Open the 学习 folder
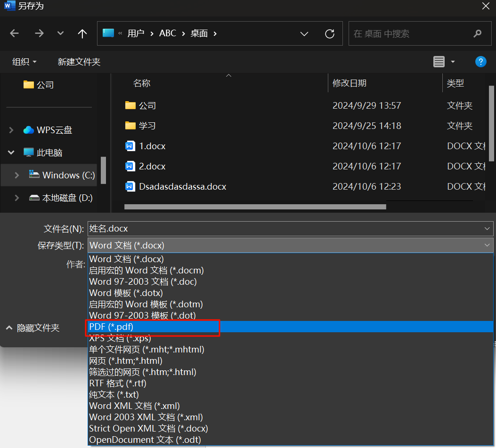496x448 pixels. (147, 126)
